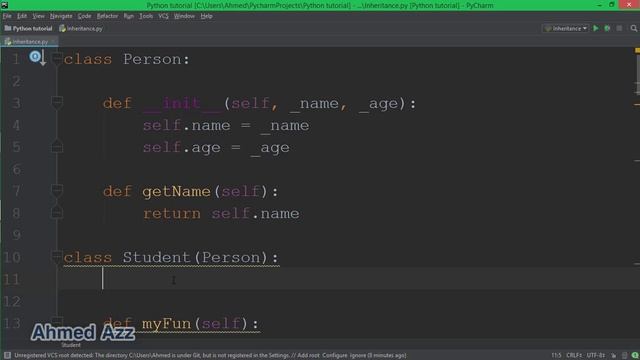Click the Add root link in the status message

(308, 356)
